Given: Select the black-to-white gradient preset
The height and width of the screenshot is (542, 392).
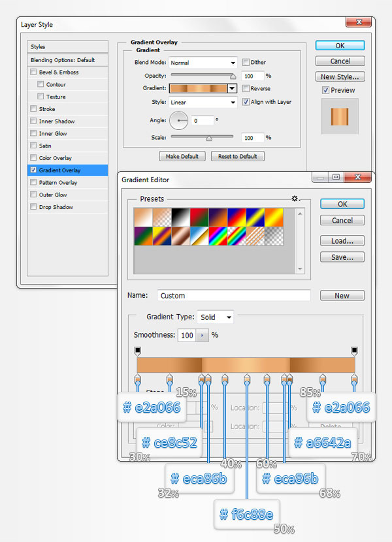Looking at the screenshot, I should [x=180, y=217].
